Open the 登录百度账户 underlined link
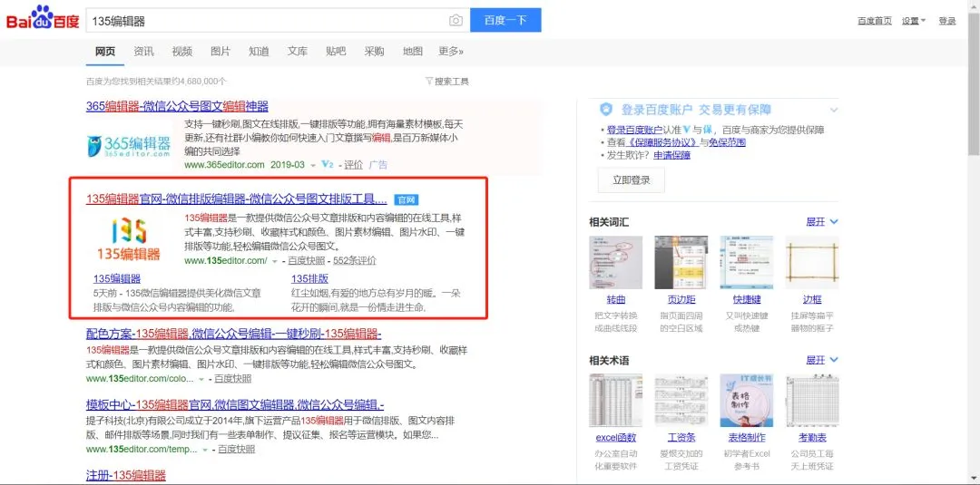980x485 pixels. pos(634,130)
